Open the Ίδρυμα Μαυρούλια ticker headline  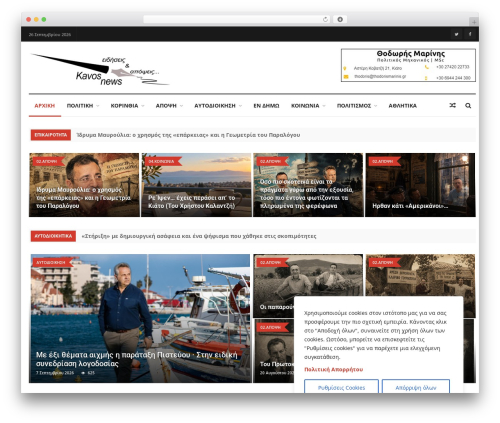pyautogui.click(x=188, y=135)
